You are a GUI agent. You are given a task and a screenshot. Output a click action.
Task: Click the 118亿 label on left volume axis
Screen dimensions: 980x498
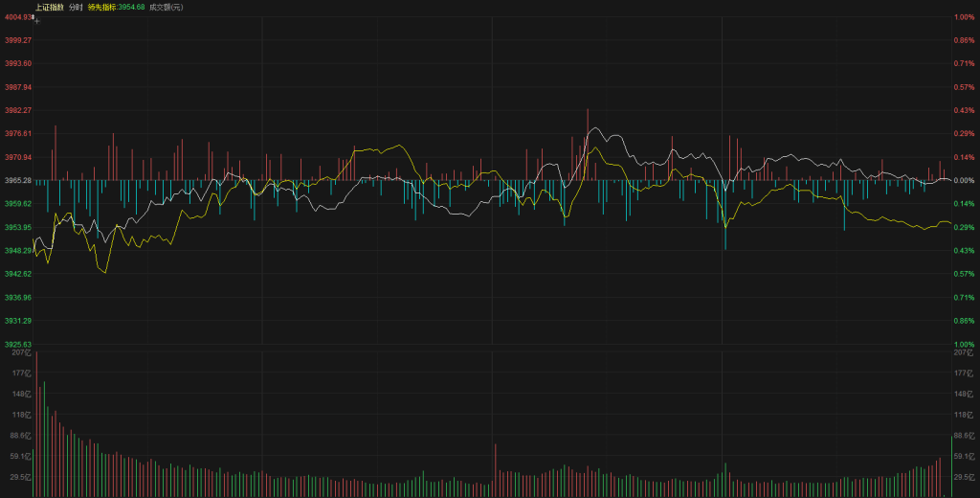coord(22,415)
